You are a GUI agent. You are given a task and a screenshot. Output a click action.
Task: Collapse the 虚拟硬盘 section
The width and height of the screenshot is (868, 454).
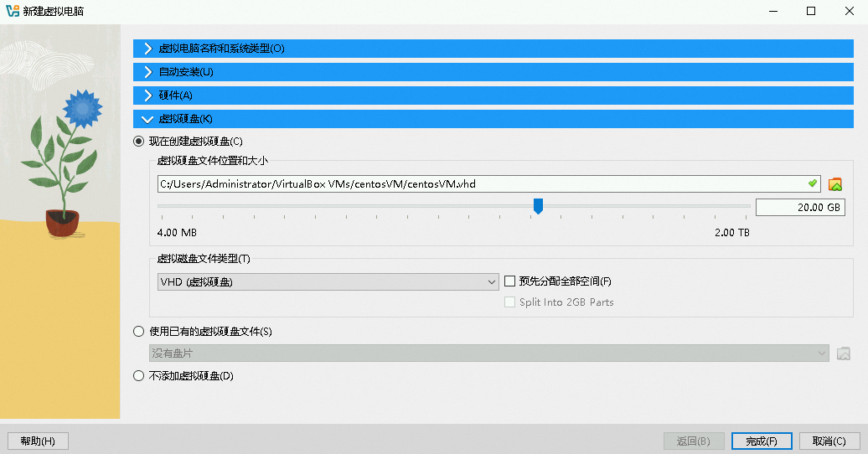[493, 118]
